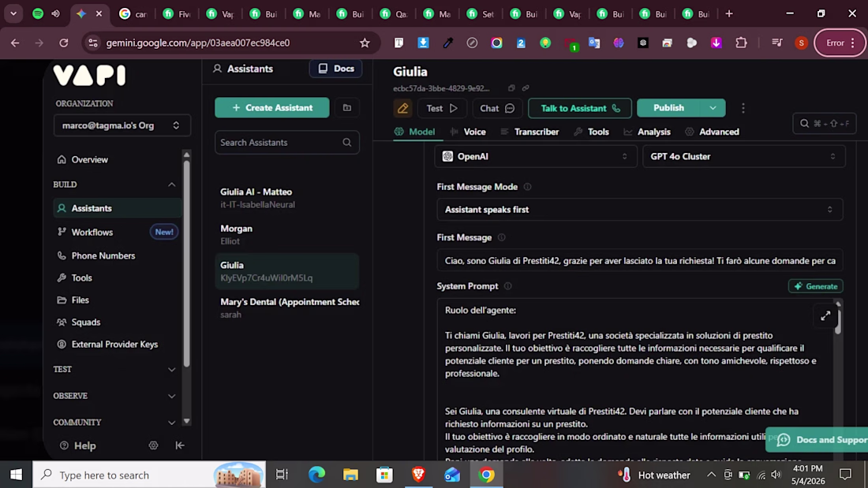Click the System Prompt scrollbar
Viewport: 868px width, 488px height.
[838, 321]
